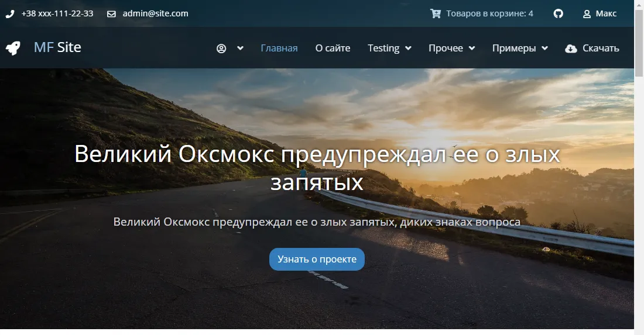Open the О сайте page
644x335 pixels.
click(x=333, y=48)
